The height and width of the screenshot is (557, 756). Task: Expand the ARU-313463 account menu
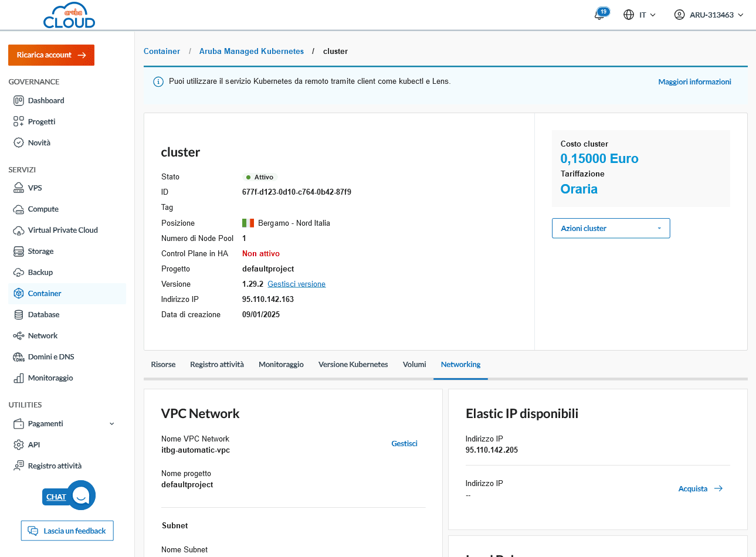(708, 15)
